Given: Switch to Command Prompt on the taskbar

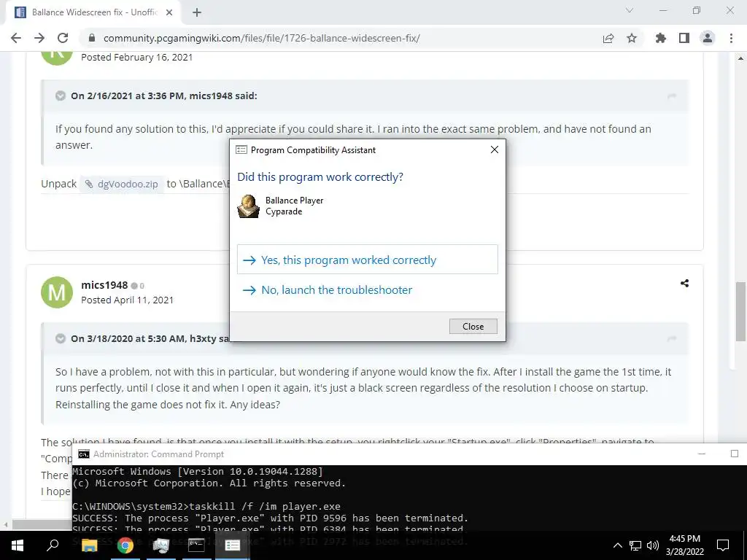Looking at the screenshot, I should pyautogui.click(x=196, y=545).
